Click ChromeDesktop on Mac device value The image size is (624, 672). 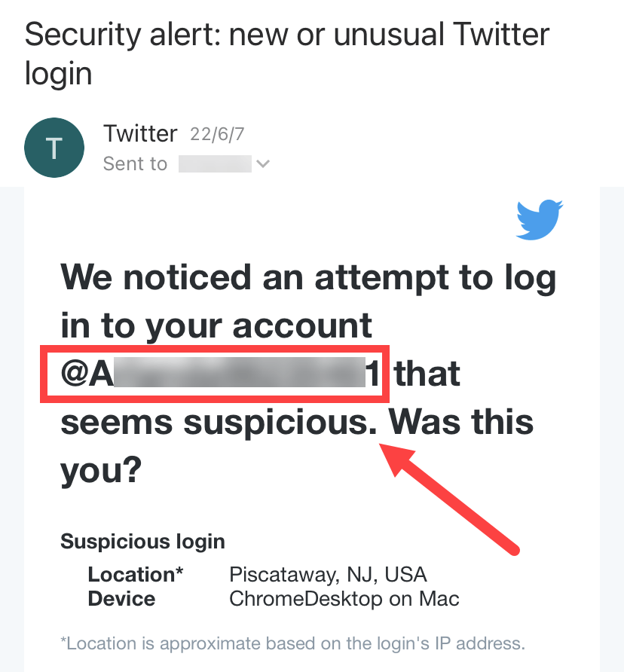click(344, 599)
